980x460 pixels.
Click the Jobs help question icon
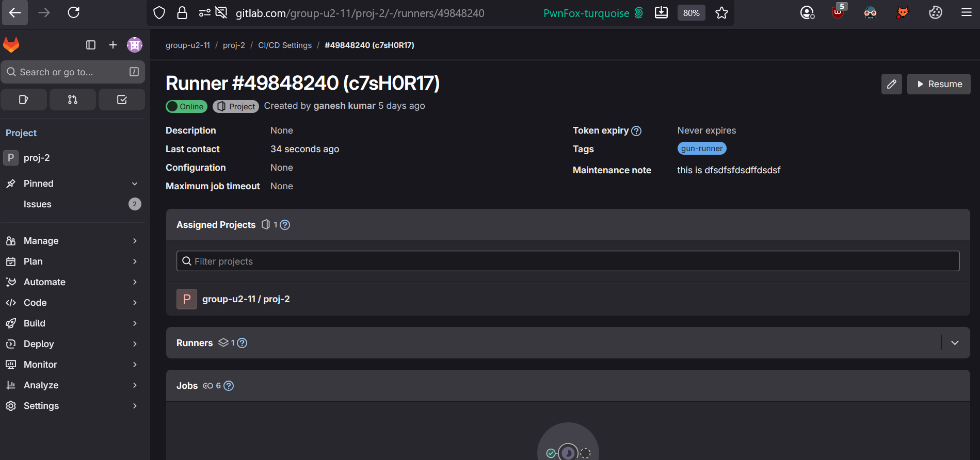229,386
